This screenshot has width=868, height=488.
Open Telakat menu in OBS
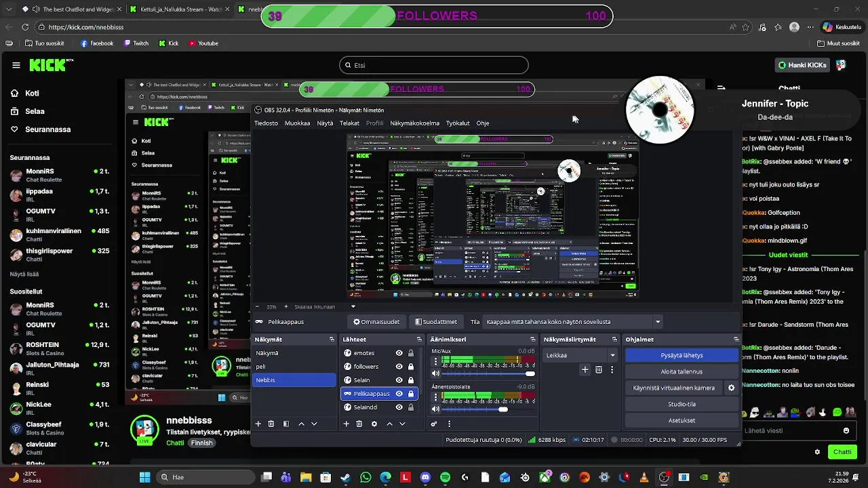349,123
